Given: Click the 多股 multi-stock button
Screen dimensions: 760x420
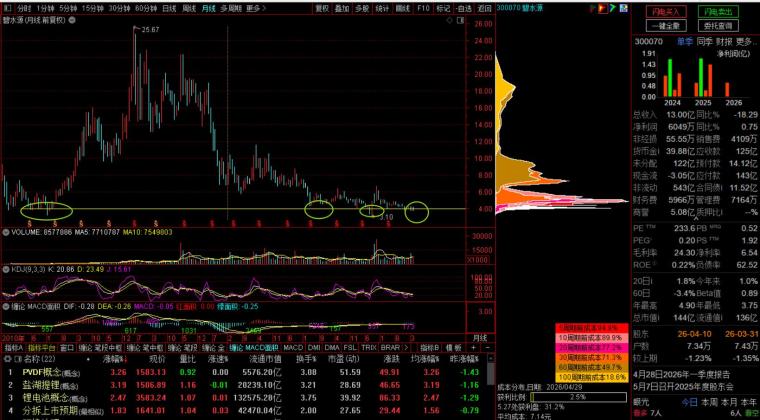Looking at the screenshot, I should point(362,8).
